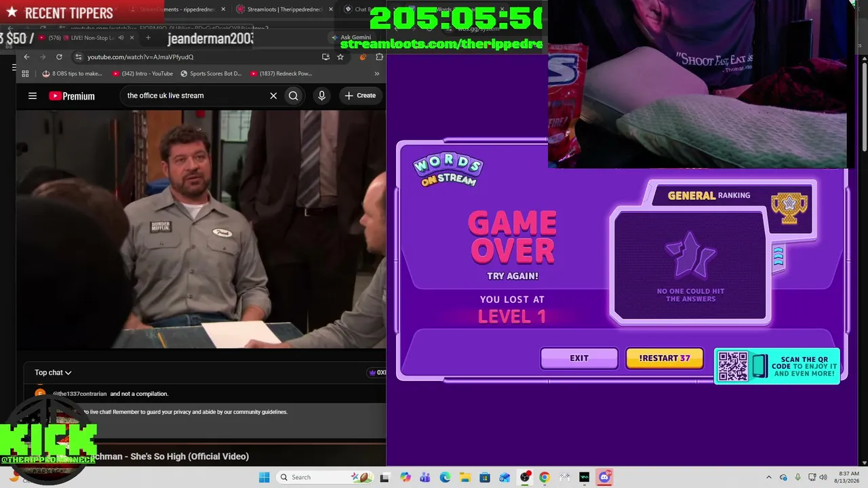Image resolution: width=868 pixels, height=488 pixels.
Task: Go forward in the Chrome browser
Action: pyautogui.click(x=43, y=57)
